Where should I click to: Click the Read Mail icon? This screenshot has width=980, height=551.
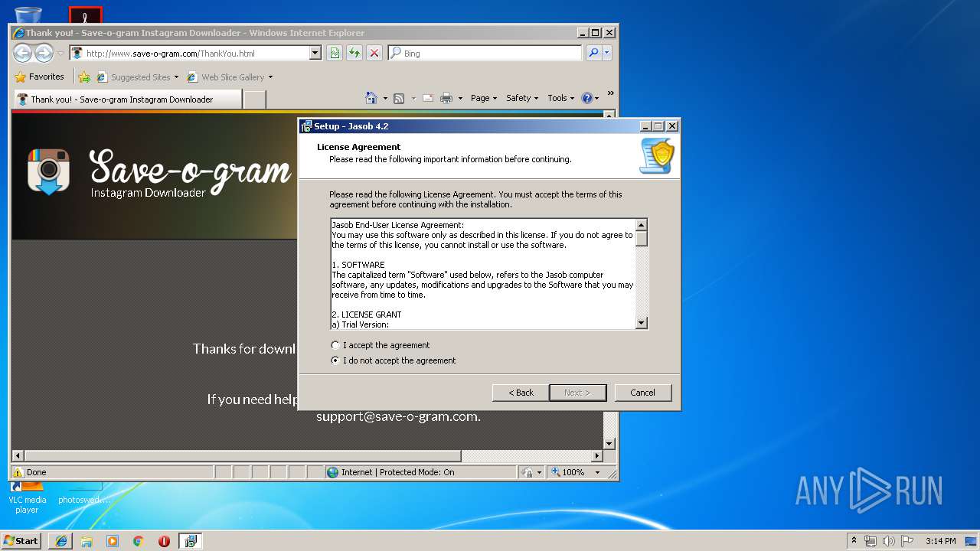point(428,98)
